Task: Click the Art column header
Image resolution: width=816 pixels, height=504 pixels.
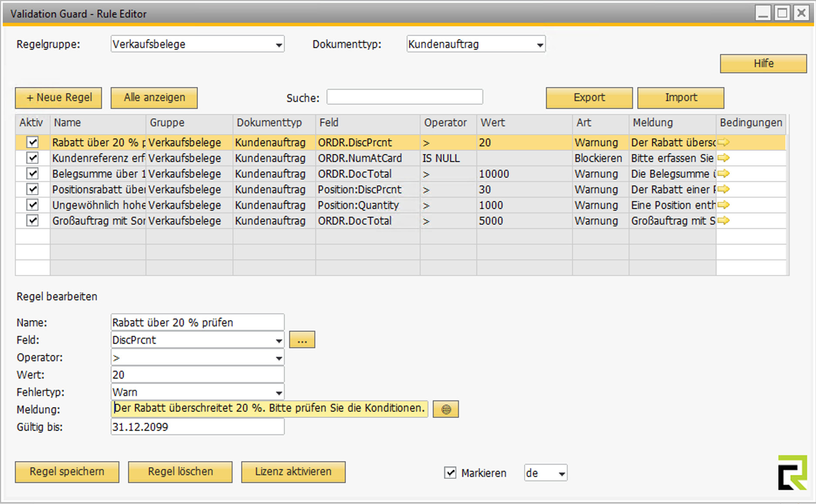Action: (x=601, y=123)
